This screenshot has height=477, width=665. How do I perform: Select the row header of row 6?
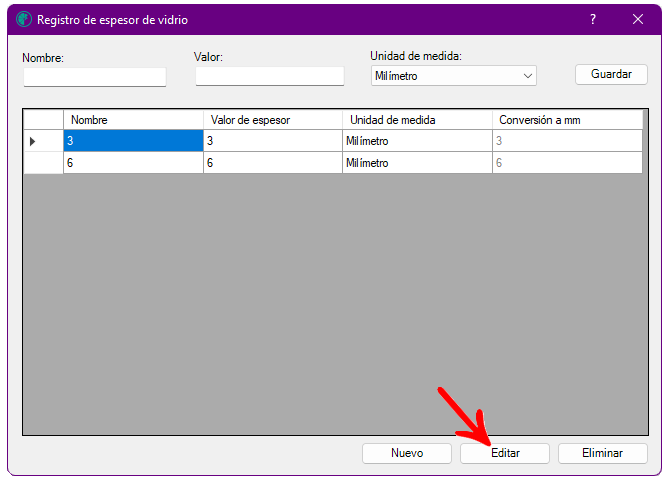(43, 163)
